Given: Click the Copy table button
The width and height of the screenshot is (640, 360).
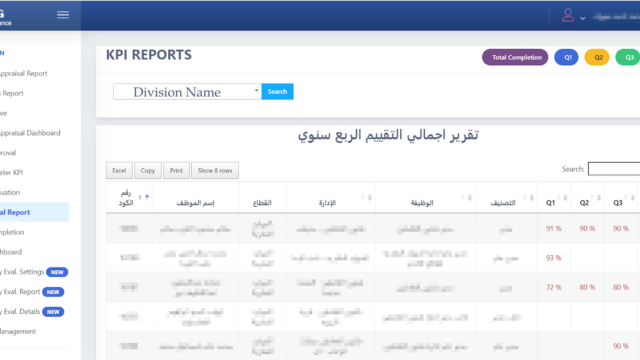Looking at the screenshot, I should tap(148, 171).
